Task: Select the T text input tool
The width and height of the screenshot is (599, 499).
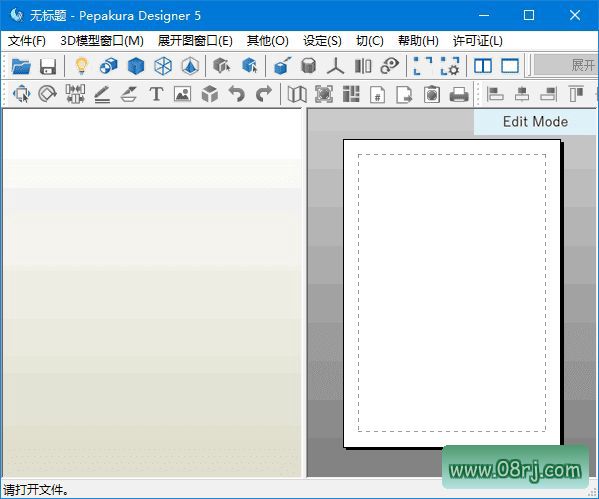Action: [x=156, y=94]
